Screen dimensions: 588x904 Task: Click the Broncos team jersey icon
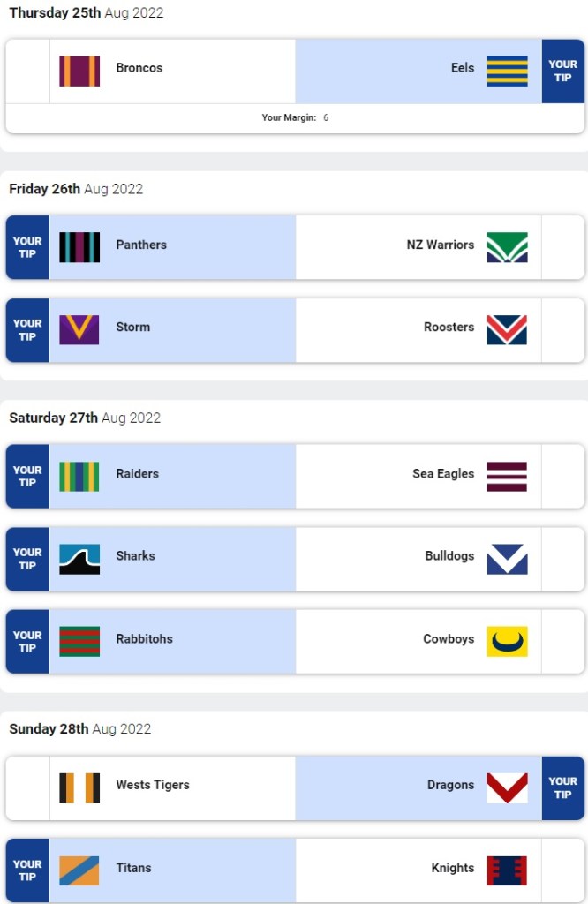(x=79, y=71)
